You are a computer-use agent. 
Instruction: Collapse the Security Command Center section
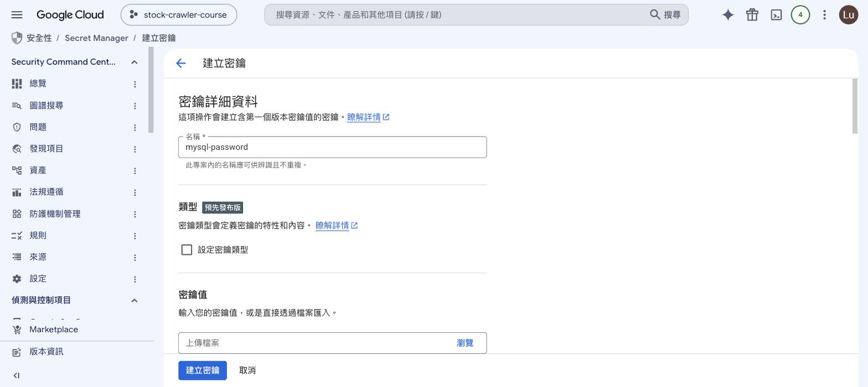point(134,62)
